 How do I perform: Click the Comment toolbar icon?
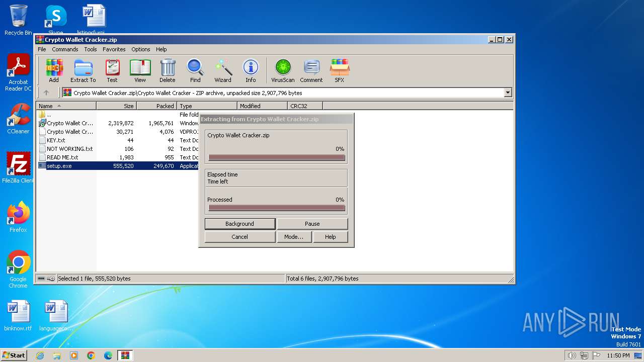(x=311, y=71)
